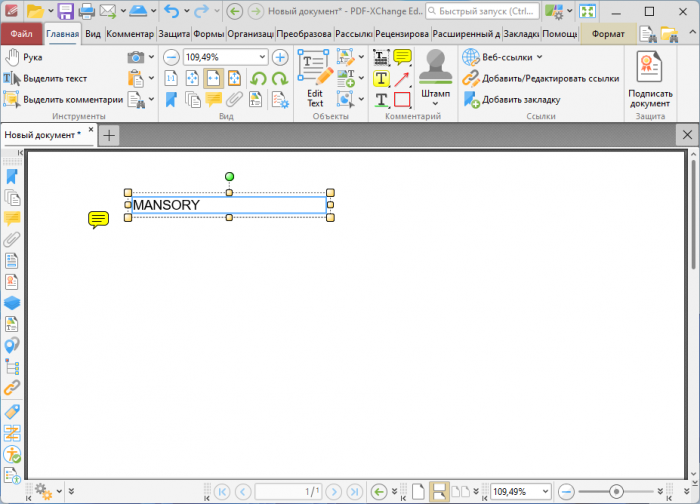700x504 pixels.
Task: Open the status bar zoom percentage dropdown
Action: [x=547, y=491]
